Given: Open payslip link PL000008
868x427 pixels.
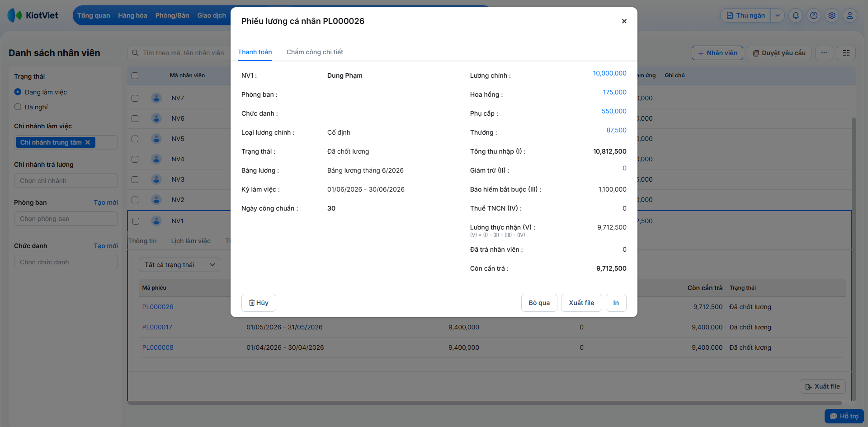Looking at the screenshot, I should pos(158,347).
